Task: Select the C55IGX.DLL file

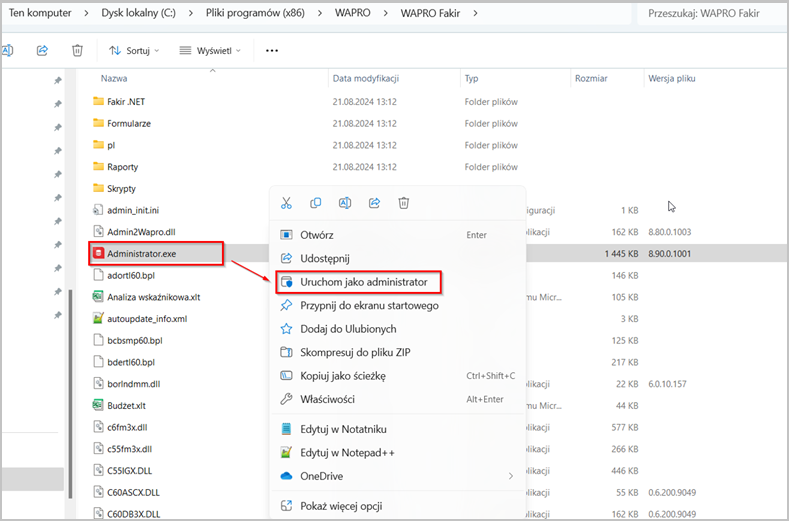Action: [x=129, y=471]
